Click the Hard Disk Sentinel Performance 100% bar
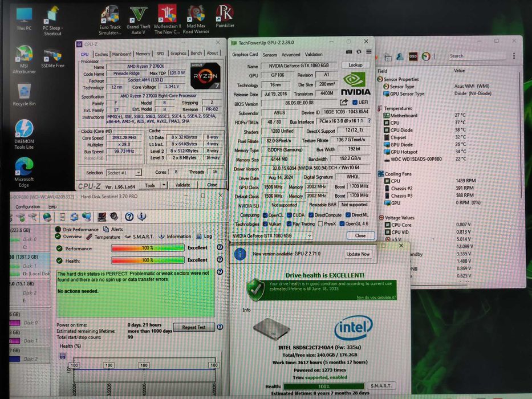The image size is (532, 399). pos(148,248)
